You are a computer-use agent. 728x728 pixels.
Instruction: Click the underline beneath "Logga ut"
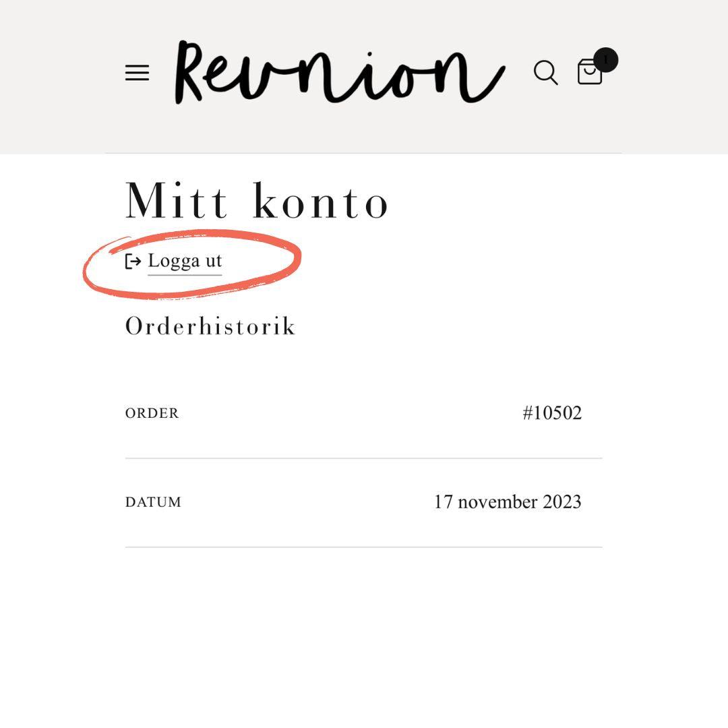(x=185, y=274)
